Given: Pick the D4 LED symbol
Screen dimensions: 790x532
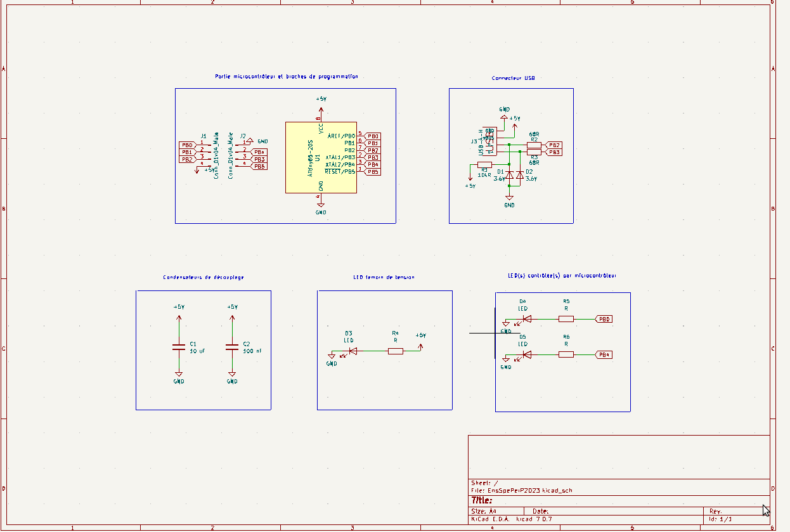Looking at the screenshot, I should click(x=527, y=319).
